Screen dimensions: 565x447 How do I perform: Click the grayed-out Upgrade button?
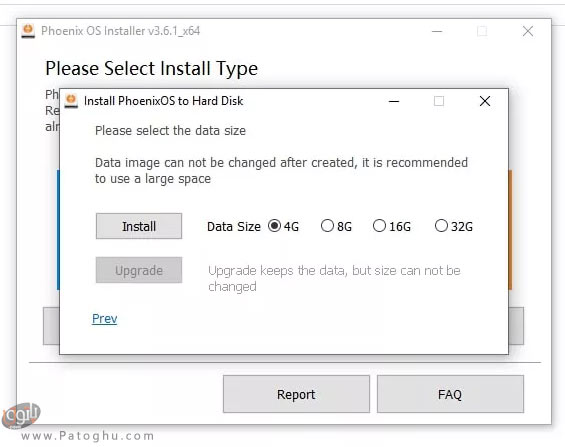click(x=139, y=270)
